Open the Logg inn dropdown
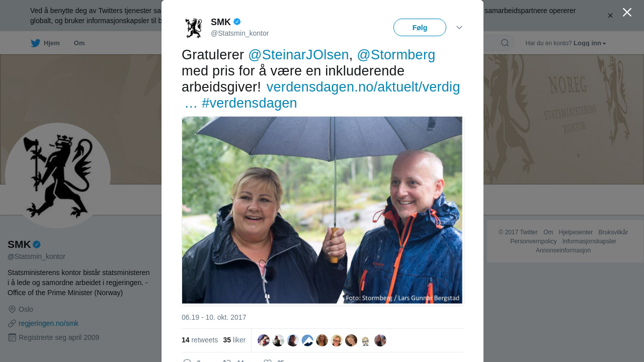Viewport: 644px width, 362px height. (590, 43)
